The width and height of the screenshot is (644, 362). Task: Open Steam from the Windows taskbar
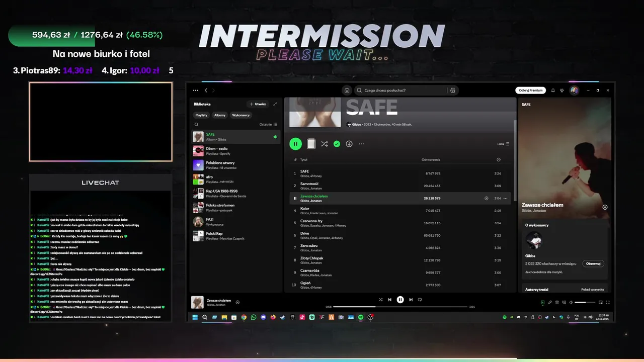click(x=282, y=317)
